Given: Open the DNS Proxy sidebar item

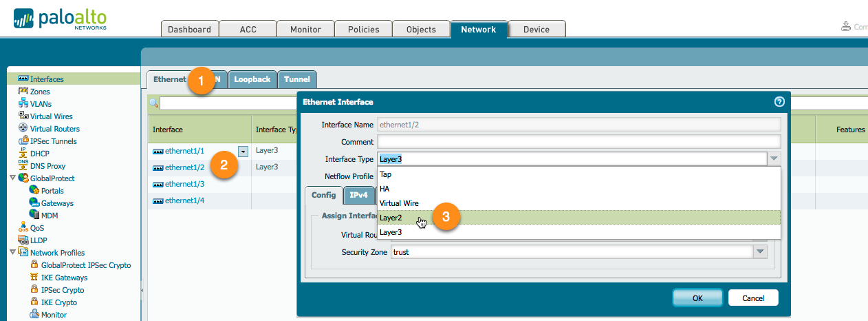Looking at the screenshot, I should (47, 166).
